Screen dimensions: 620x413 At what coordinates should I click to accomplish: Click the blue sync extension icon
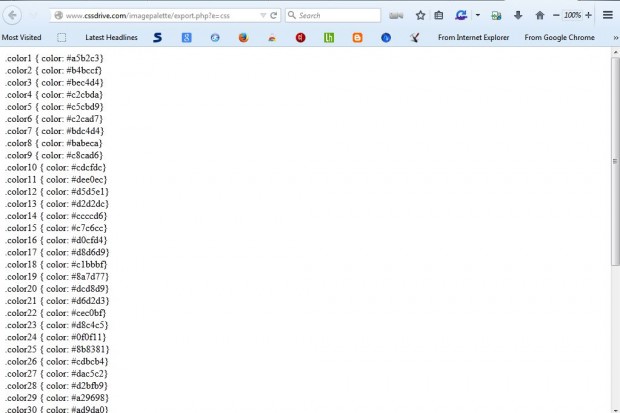(x=461, y=15)
